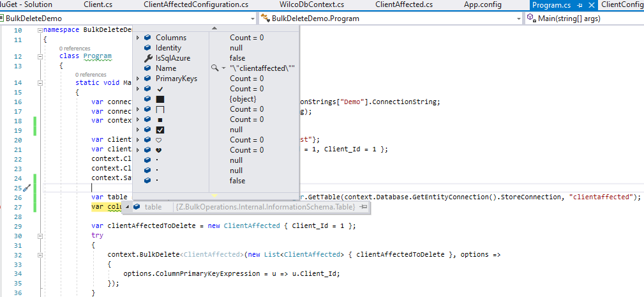Click the {object} value in data tip
The width and height of the screenshot is (644, 297).
pos(243,99)
